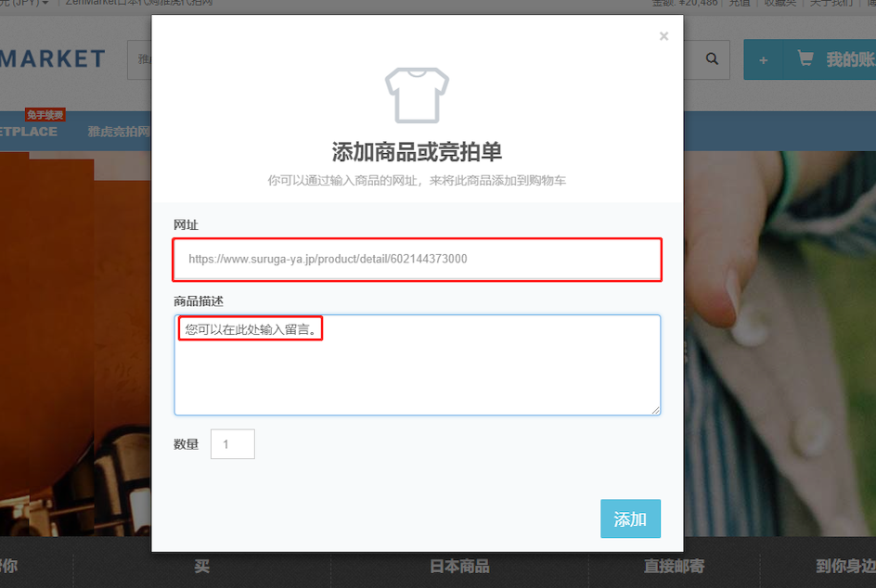The height and width of the screenshot is (588, 876).
Task: Click the shopping cart icon
Action: click(x=805, y=58)
